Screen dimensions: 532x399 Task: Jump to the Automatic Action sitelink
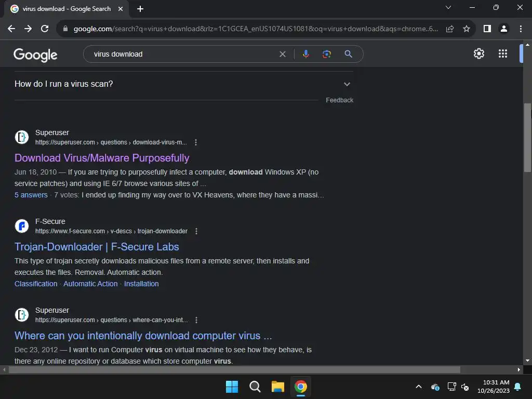[x=90, y=284]
